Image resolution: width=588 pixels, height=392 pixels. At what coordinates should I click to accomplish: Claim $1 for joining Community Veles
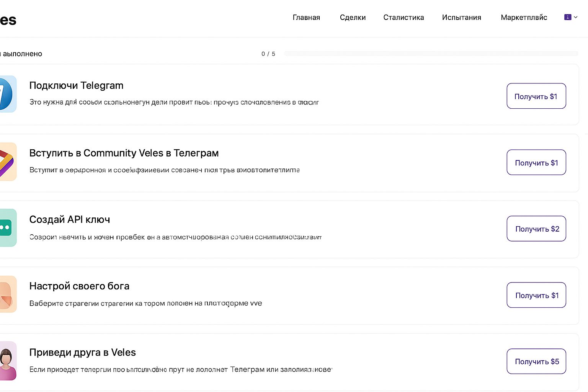click(536, 162)
